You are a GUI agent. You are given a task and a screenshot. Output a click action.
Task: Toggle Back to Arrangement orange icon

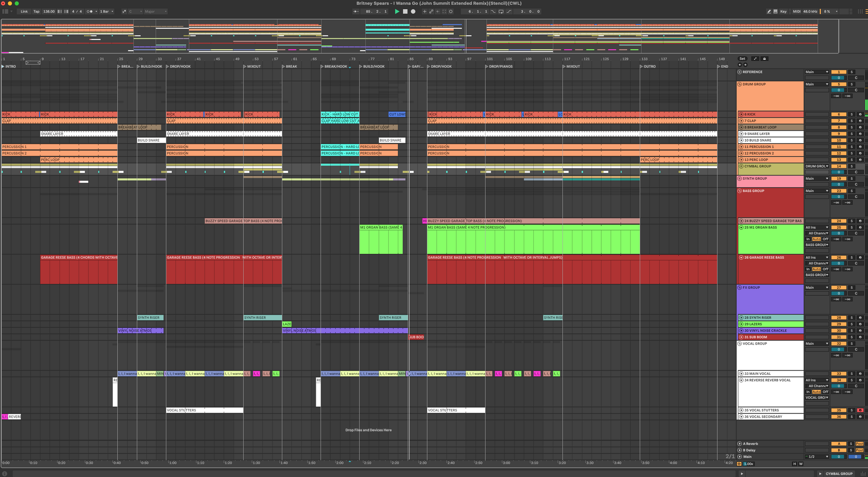(x=739, y=464)
